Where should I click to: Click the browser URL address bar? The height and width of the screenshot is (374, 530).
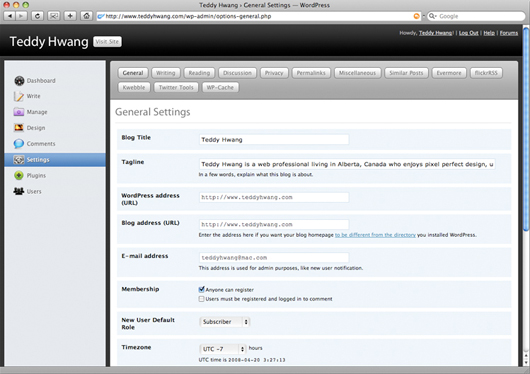[x=259, y=16]
